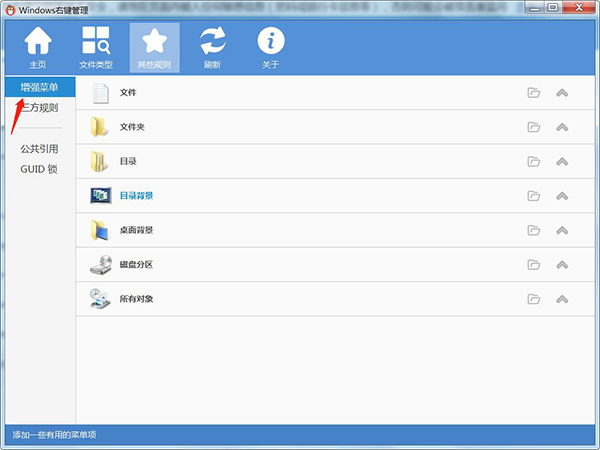600x450 pixels.
Task: Select the 所有对象 row label
Action: point(136,299)
